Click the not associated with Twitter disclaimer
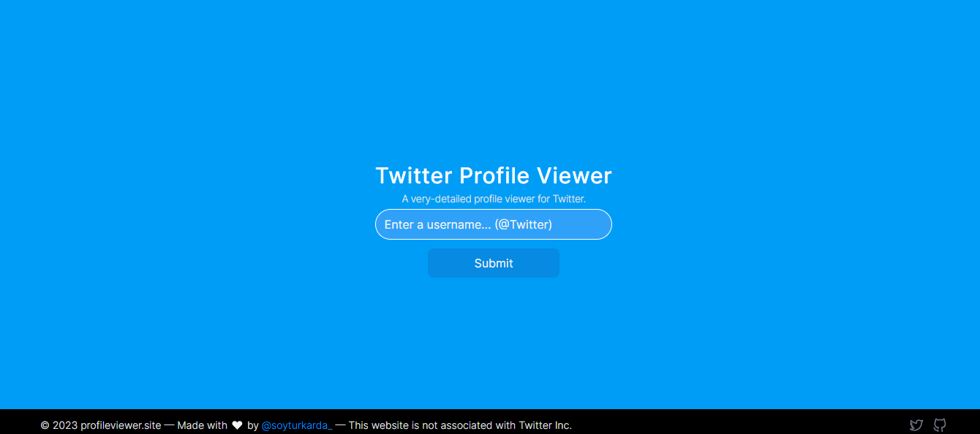The height and width of the screenshot is (434, 980). click(x=460, y=425)
